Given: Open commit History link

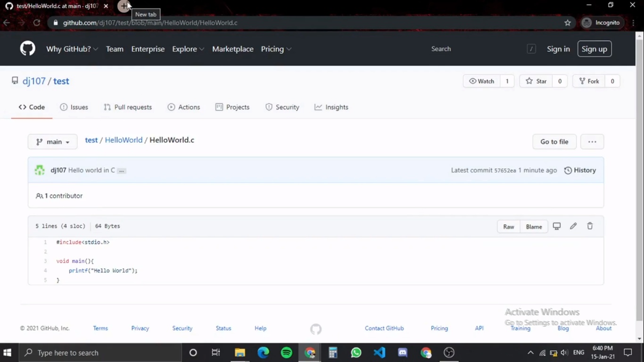Looking at the screenshot, I should [580, 170].
